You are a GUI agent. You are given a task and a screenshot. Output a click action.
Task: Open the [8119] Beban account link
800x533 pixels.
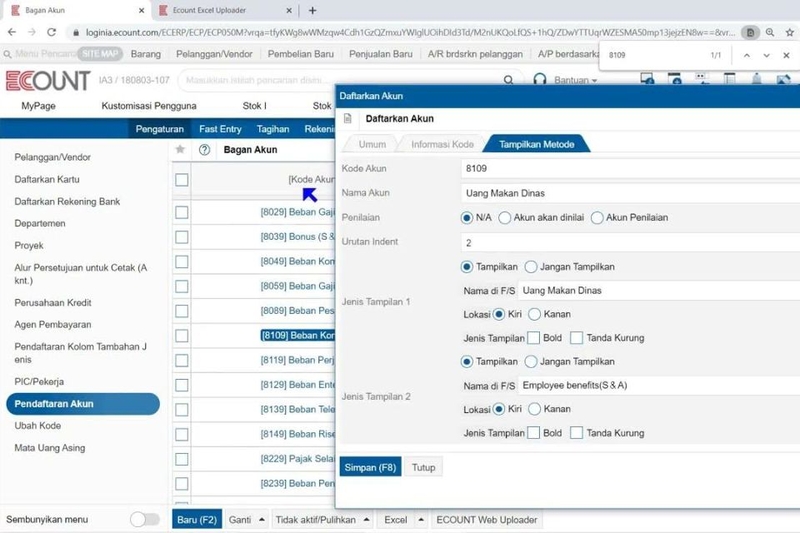point(297,360)
